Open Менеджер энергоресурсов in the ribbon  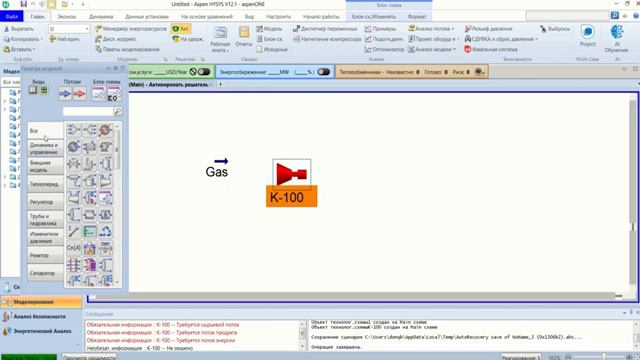click(131, 29)
